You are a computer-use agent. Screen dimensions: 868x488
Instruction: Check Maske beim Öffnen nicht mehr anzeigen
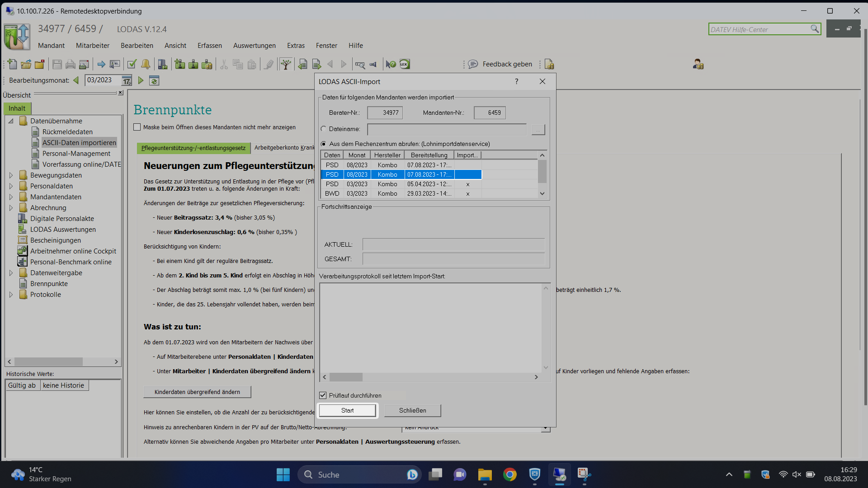(x=137, y=127)
